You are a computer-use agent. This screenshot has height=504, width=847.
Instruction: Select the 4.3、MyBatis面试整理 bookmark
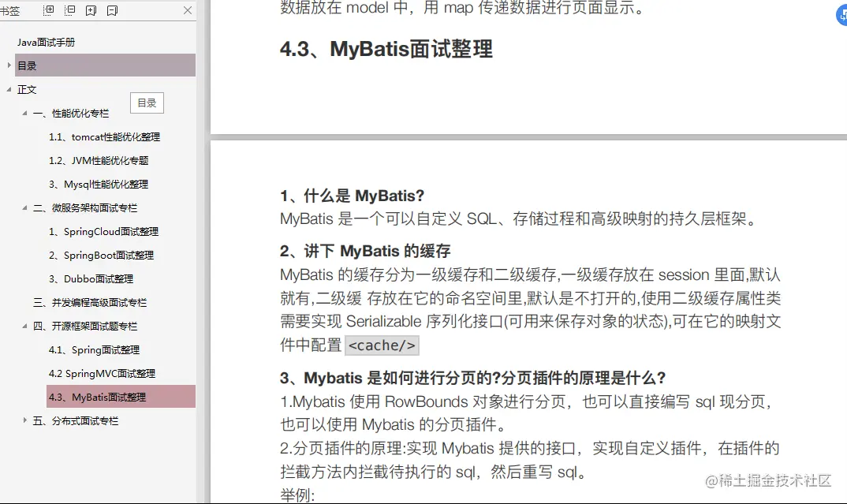pos(121,397)
